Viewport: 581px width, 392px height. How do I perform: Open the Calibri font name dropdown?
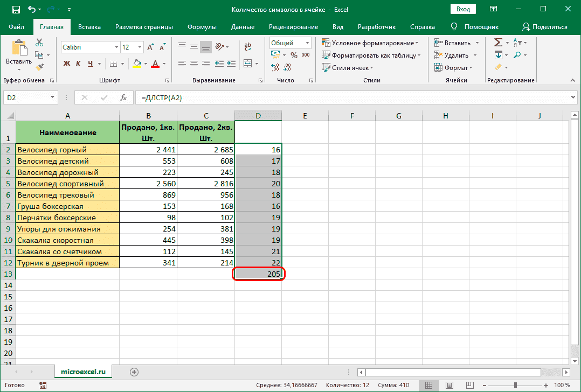click(116, 47)
